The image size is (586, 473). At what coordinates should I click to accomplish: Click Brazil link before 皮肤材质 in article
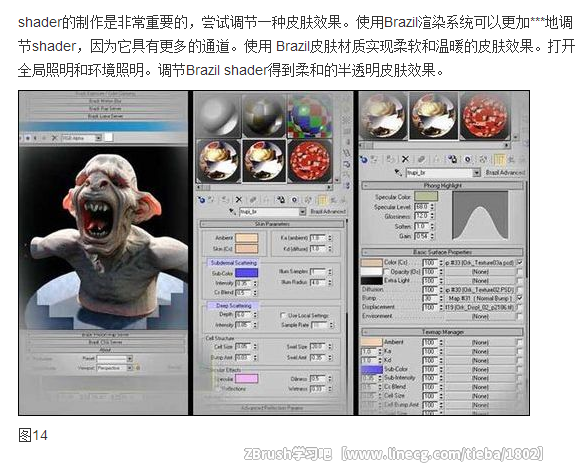293,46
